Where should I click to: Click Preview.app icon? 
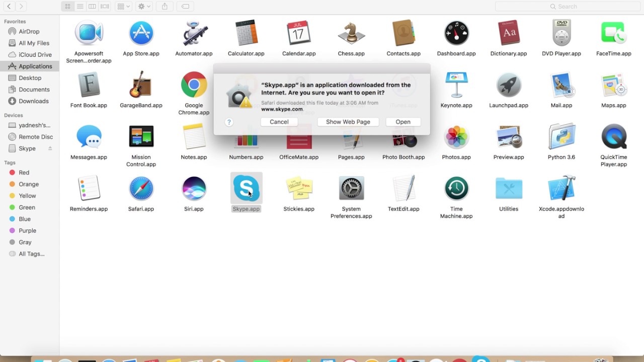[x=509, y=137]
